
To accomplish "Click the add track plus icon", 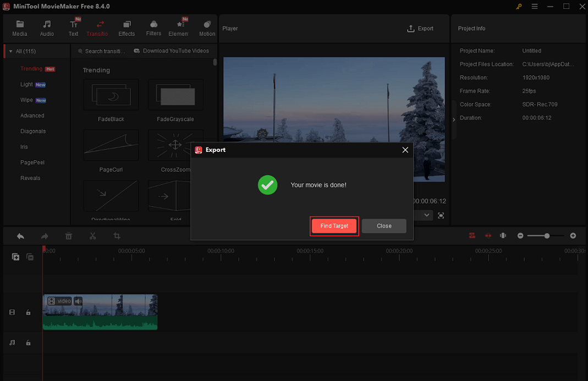I will [x=15, y=257].
